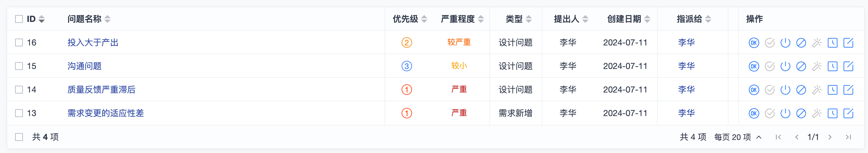
Task: Open the 每页 20 项 page size dropdown
Action: pos(738,137)
